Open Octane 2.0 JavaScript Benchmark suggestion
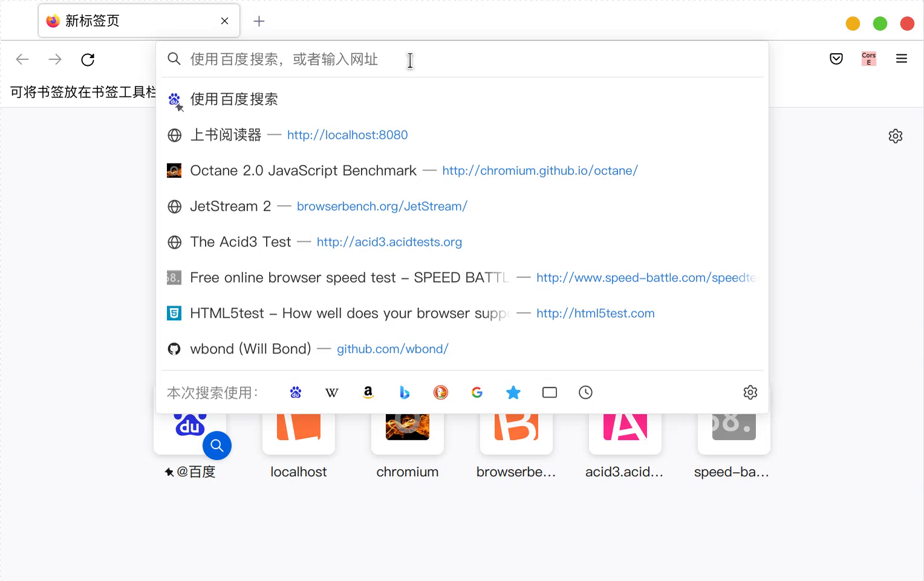The height and width of the screenshot is (581, 924). [x=463, y=171]
